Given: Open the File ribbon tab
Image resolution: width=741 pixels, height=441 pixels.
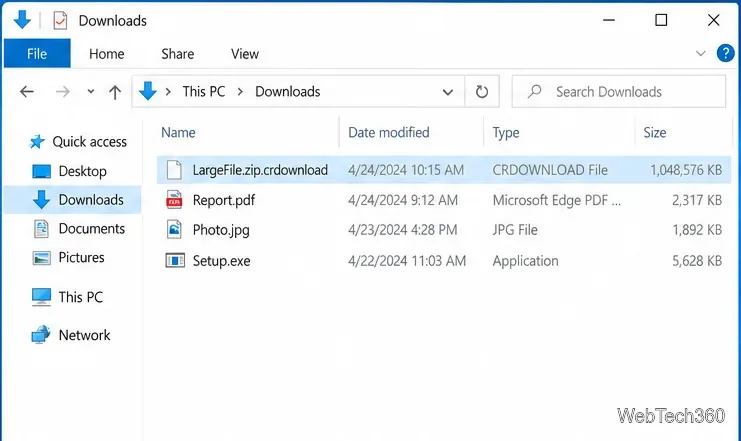Looking at the screenshot, I should [37, 53].
